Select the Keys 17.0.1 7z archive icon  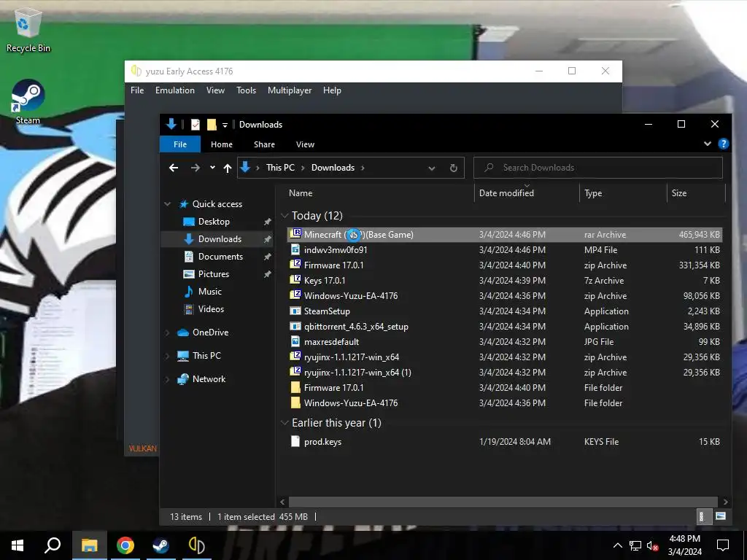[x=295, y=280]
